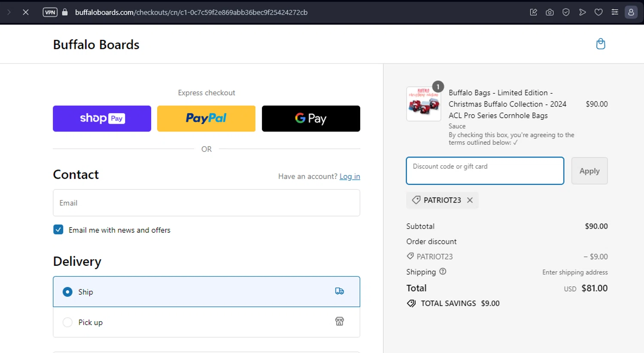Focus the Email input field
The width and height of the screenshot is (644, 353).
(207, 203)
